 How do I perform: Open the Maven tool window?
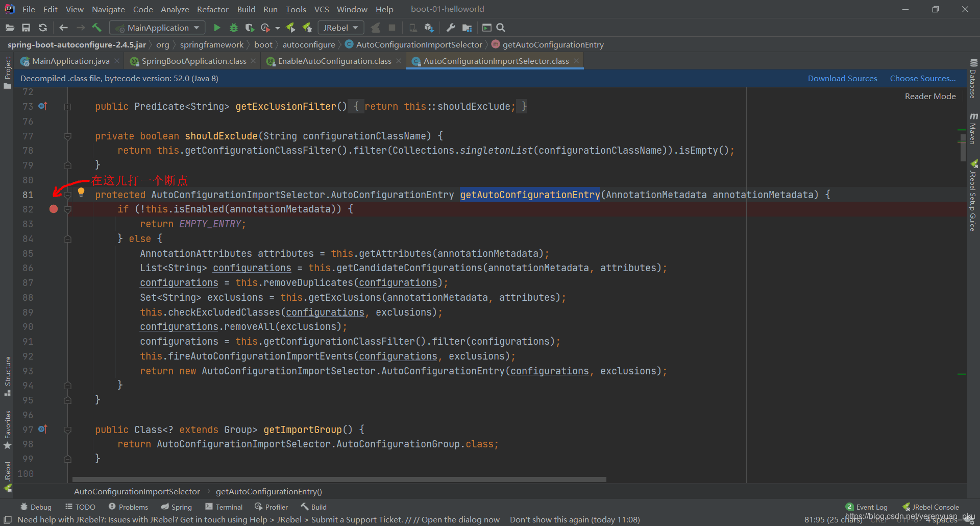point(973,129)
